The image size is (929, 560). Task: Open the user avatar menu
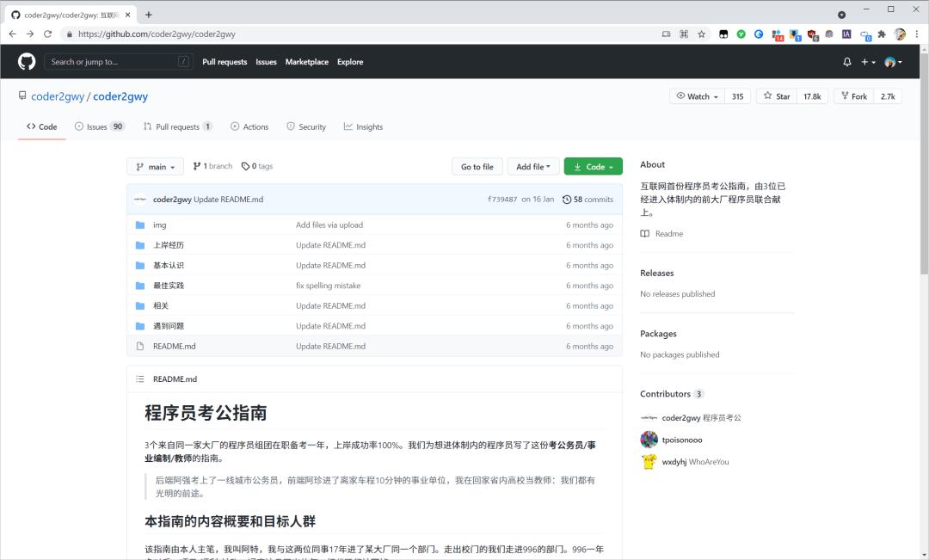[893, 62]
